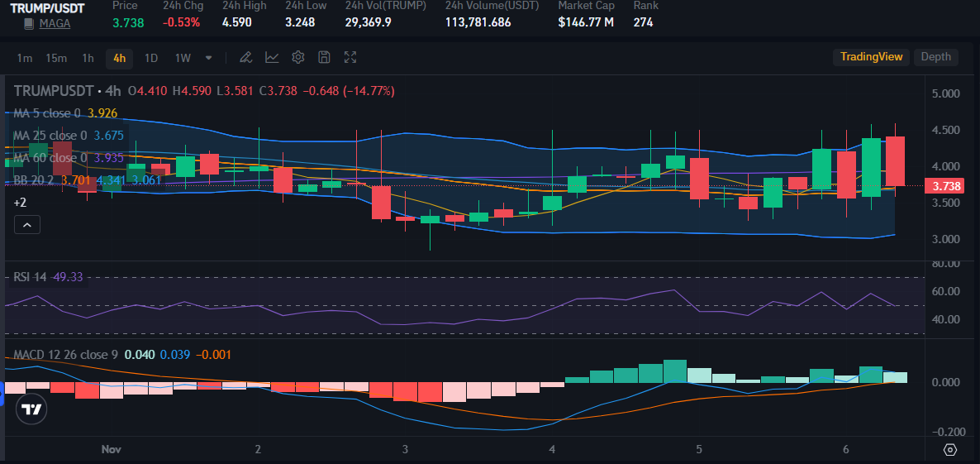Screen dimensions: 980x464
Task: Click the 5.000 price axis label
Action: click(945, 93)
